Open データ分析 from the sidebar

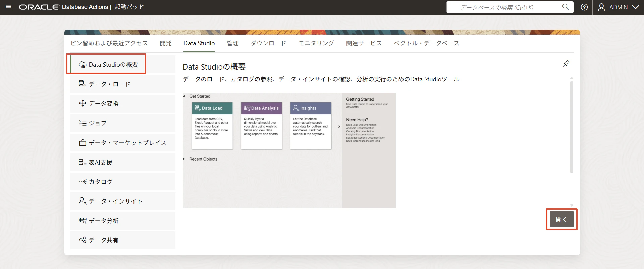(123, 221)
